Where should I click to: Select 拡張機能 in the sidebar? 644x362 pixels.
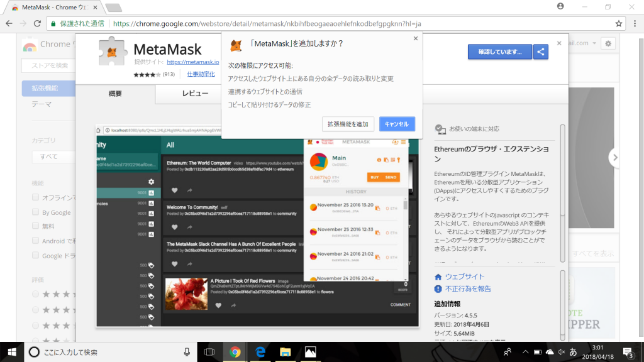pyautogui.click(x=48, y=88)
